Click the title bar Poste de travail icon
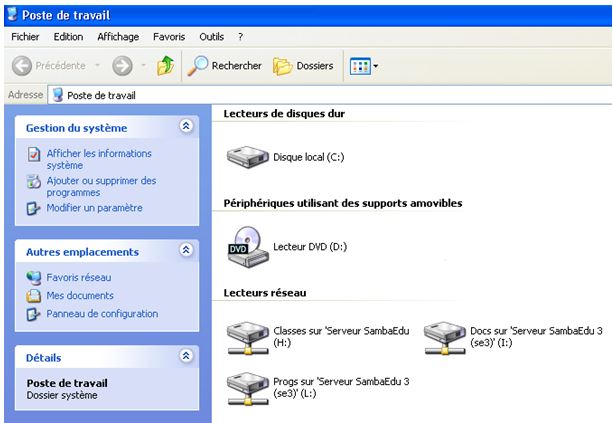613x423 pixels. coord(13,14)
